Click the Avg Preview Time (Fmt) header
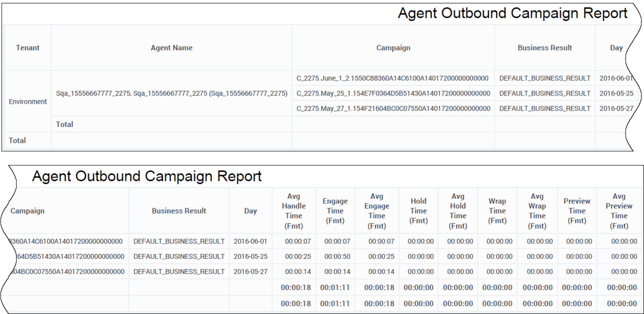644x314 pixels. pos(619,211)
